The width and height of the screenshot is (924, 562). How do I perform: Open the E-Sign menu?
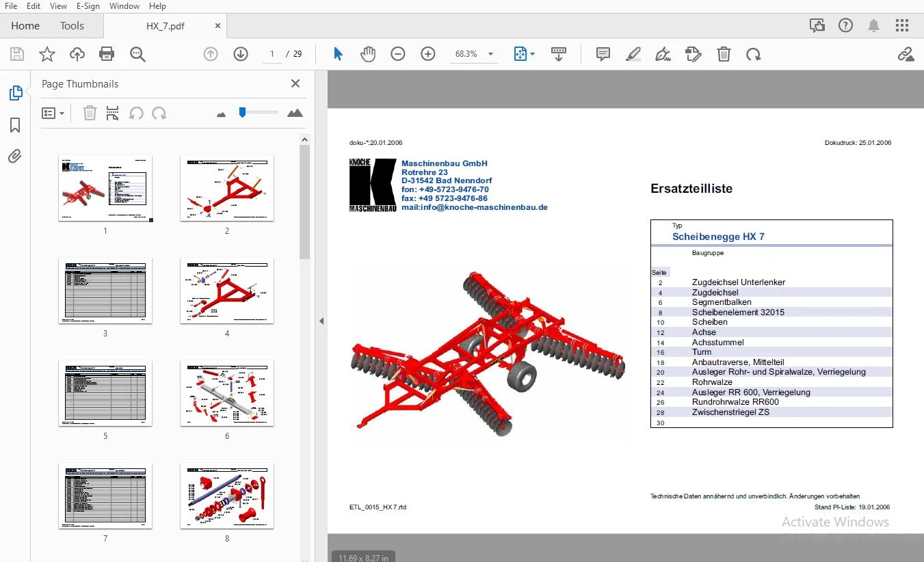click(x=88, y=6)
